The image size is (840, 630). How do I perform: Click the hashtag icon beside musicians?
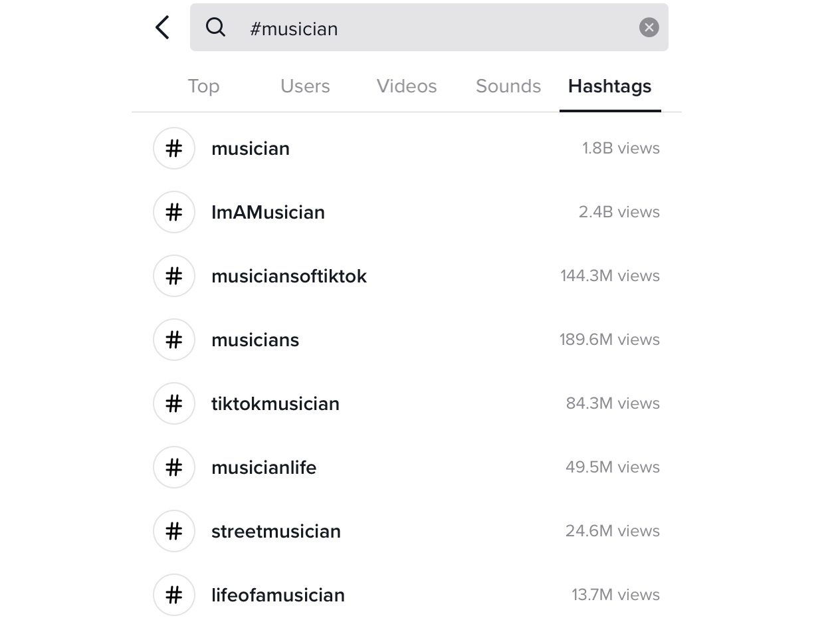coord(174,340)
